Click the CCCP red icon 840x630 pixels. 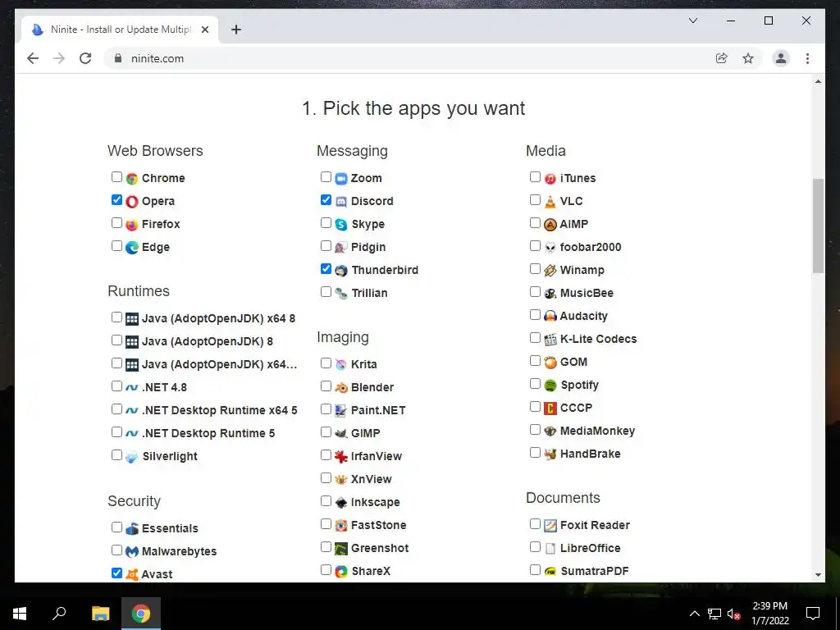(550, 409)
